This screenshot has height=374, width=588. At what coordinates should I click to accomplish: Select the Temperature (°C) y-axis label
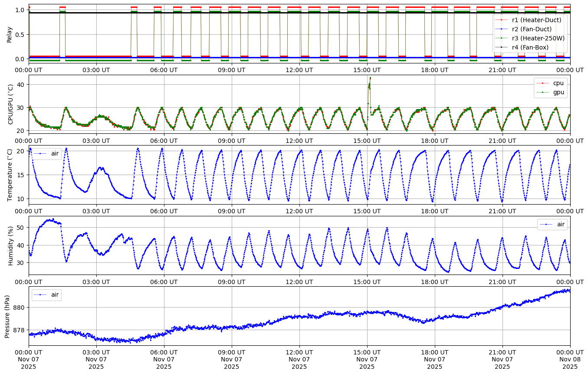pos(10,175)
